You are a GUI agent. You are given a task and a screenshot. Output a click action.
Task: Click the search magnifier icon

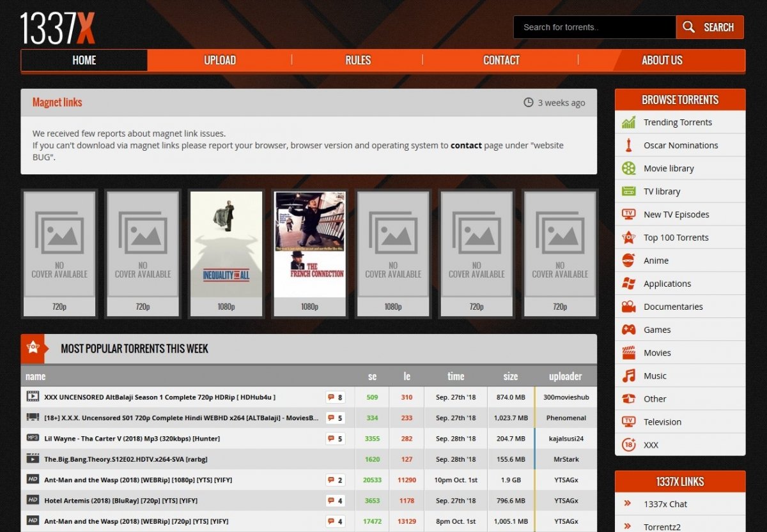(x=688, y=27)
